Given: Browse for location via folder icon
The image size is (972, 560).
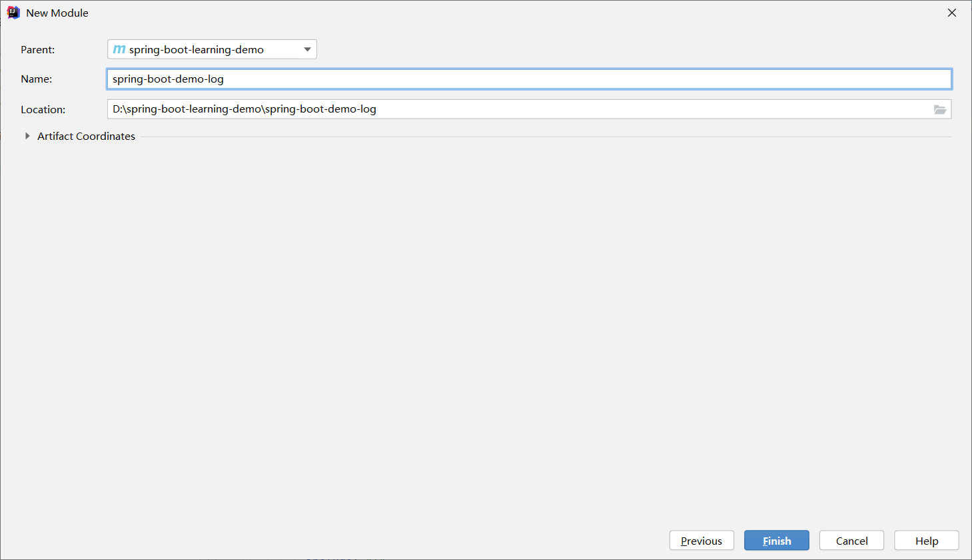Looking at the screenshot, I should (940, 109).
